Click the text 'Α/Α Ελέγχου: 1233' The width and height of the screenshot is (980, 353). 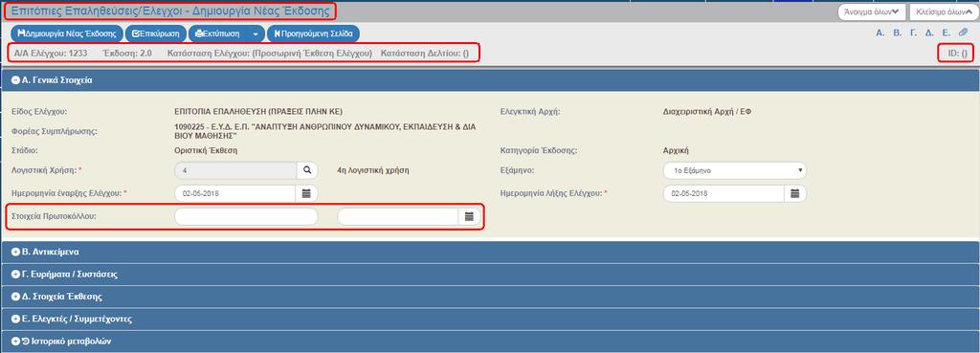(x=51, y=54)
